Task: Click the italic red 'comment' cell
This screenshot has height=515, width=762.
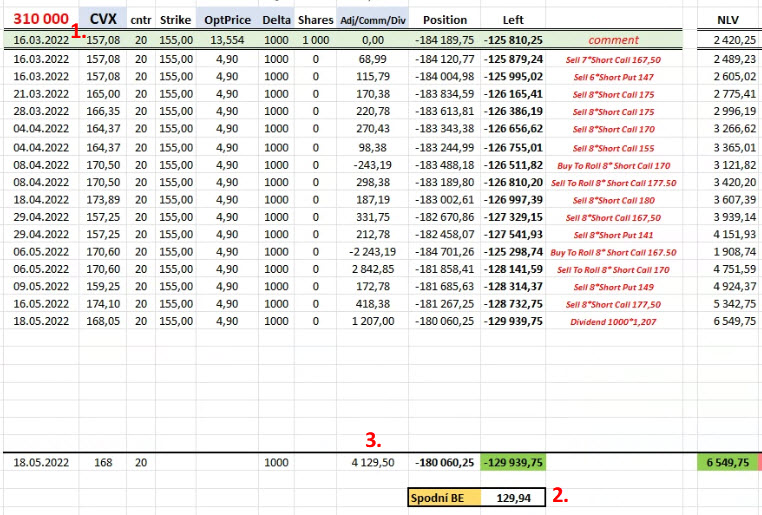Action: (613, 40)
